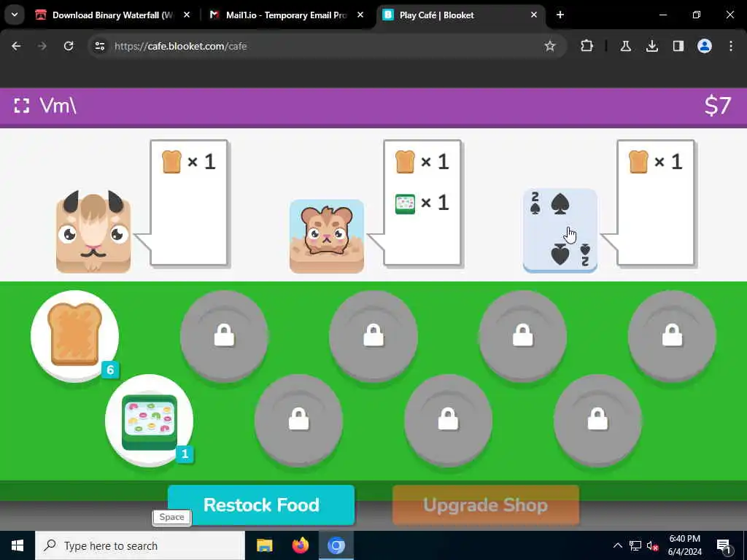Image resolution: width=747 pixels, height=560 pixels.
Task: Click the goat's toast order bubble
Action: (x=189, y=203)
